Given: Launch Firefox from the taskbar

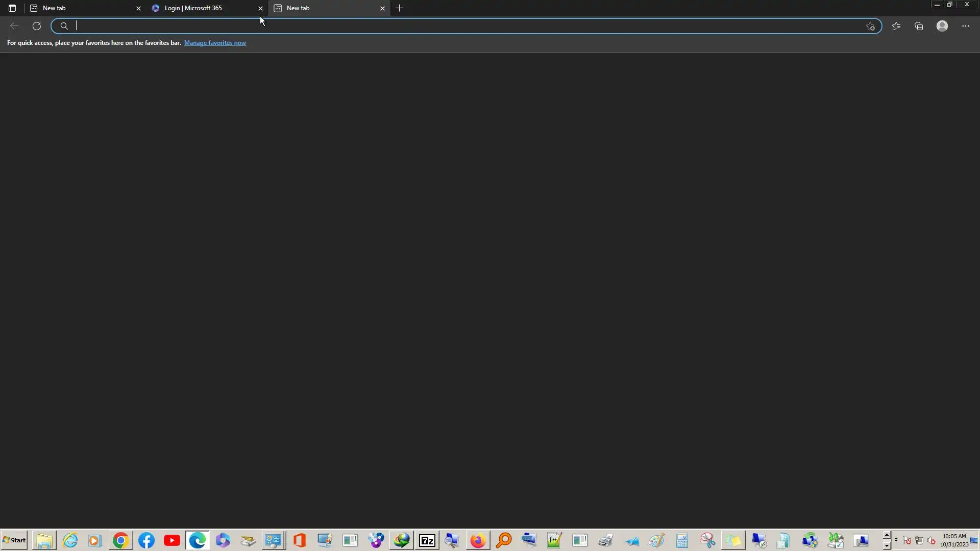Looking at the screenshot, I should [478, 540].
